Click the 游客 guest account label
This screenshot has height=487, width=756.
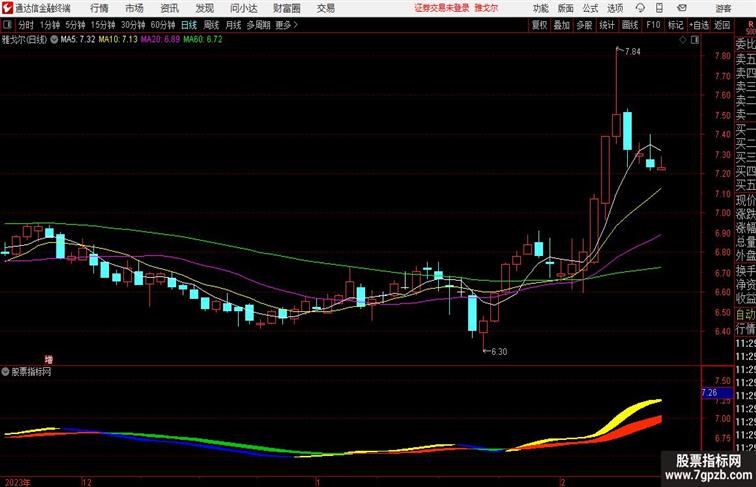tap(723, 8)
